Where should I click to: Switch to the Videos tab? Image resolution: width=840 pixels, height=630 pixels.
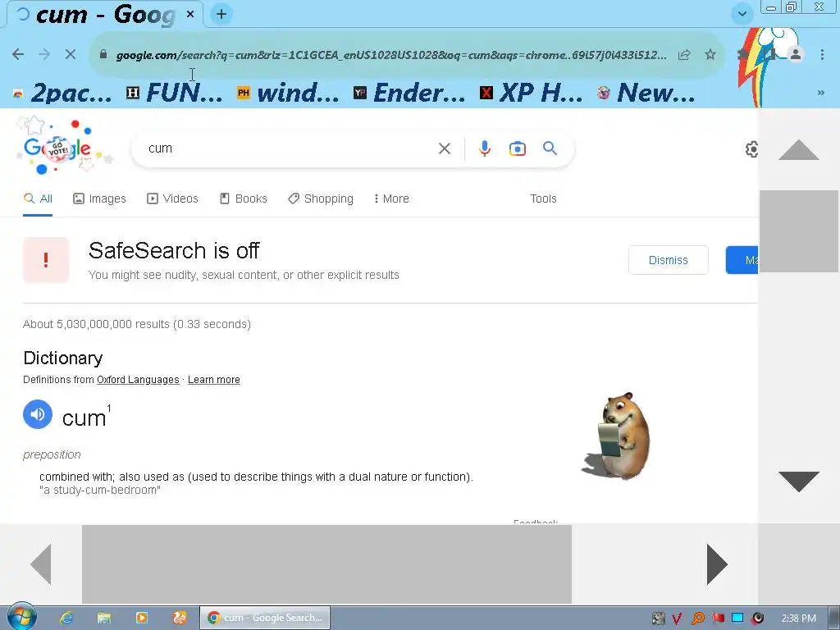pos(172,199)
